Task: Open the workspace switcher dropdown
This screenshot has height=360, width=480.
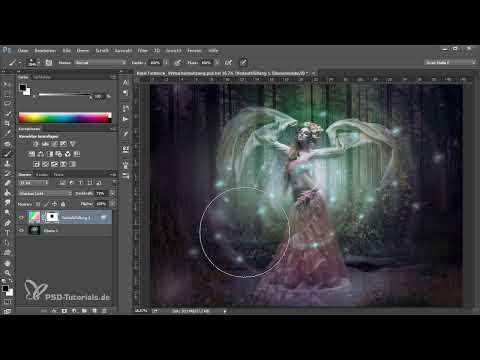Action: 451,62
